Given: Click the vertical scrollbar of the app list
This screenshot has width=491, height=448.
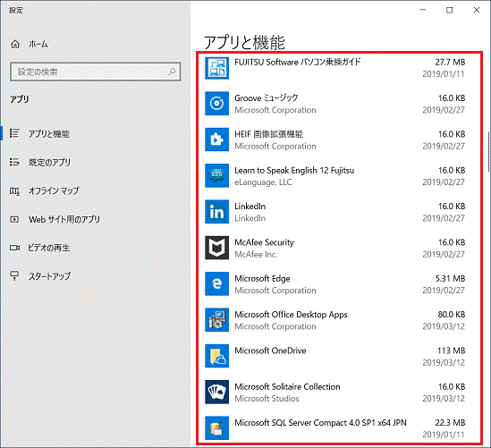Looking at the screenshot, I should pyautogui.click(x=489, y=152).
